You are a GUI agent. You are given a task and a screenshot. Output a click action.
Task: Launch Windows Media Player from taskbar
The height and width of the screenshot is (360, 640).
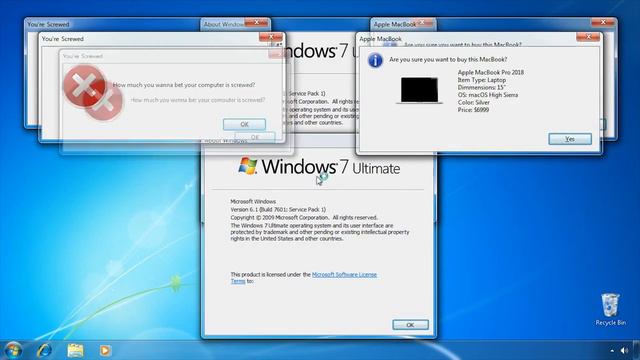pyautogui.click(x=105, y=350)
